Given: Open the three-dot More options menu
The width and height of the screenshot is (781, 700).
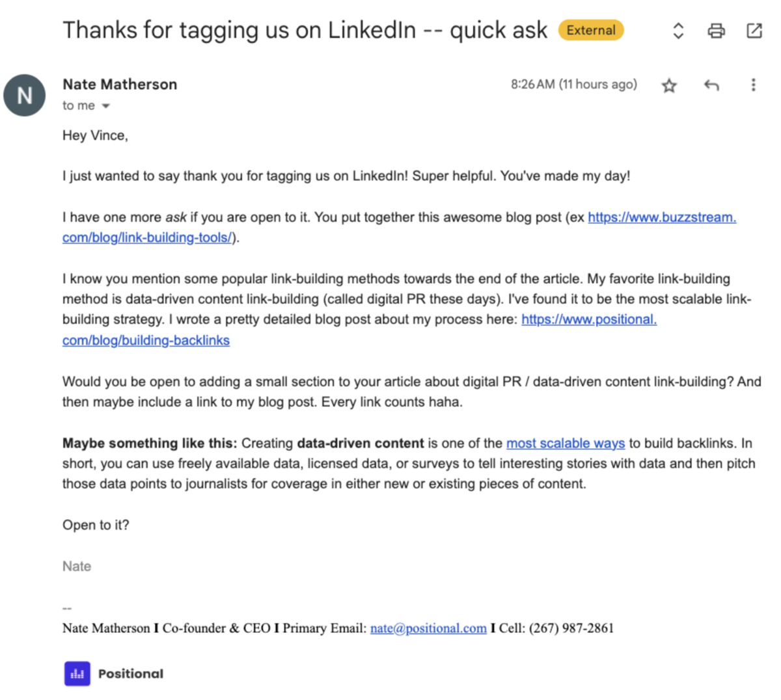Looking at the screenshot, I should click(753, 85).
